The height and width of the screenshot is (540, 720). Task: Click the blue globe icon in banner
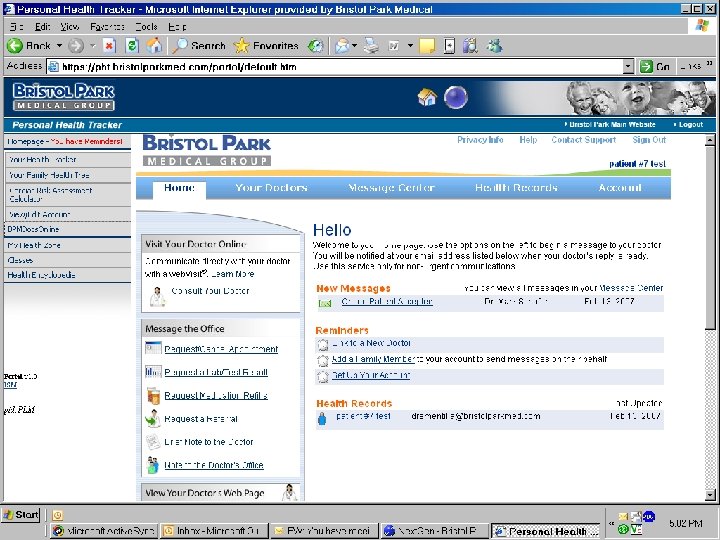click(456, 97)
